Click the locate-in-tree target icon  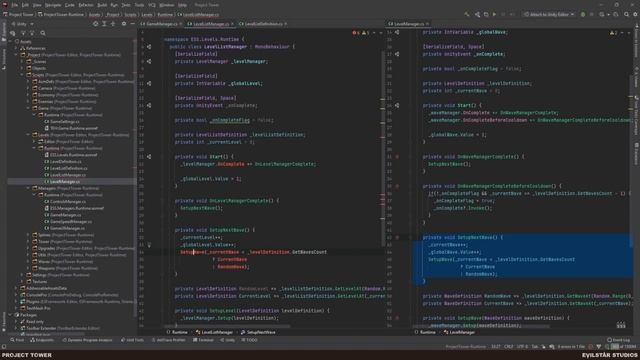tap(96, 24)
